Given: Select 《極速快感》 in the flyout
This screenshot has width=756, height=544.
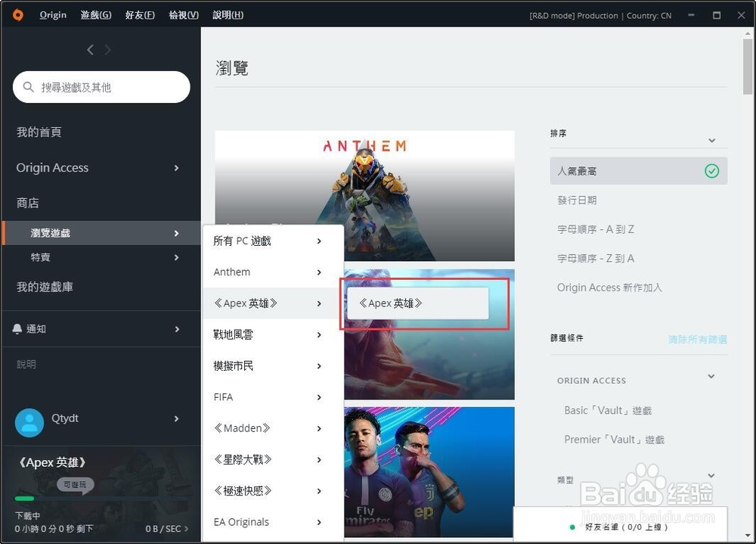Looking at the screenshot, I should [273, 491].
